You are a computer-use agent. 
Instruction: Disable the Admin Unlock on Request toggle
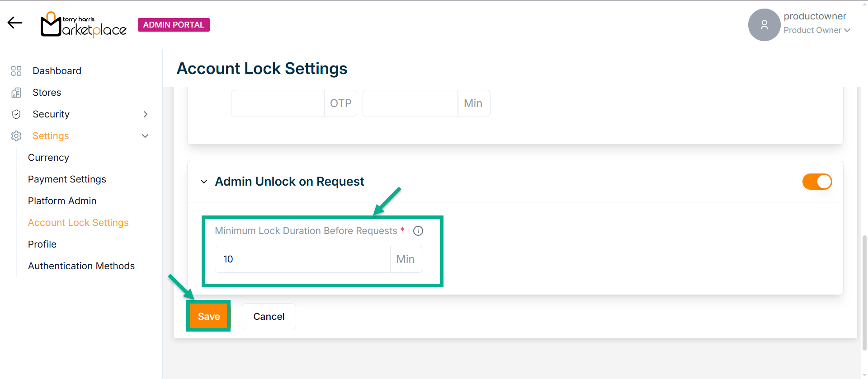click(x=817, y=182)
